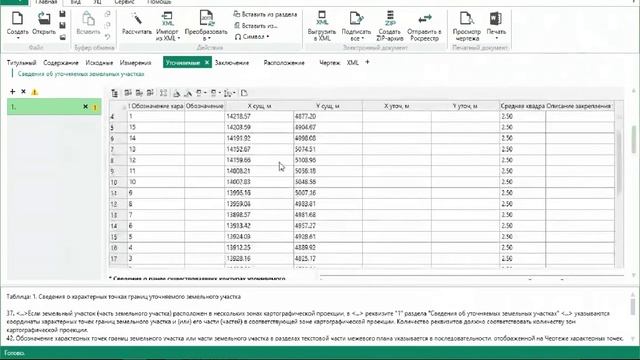Viewport: 640px width, 360px height.
Task: Add a parcel with the plus icon
Action: (12, 91)
